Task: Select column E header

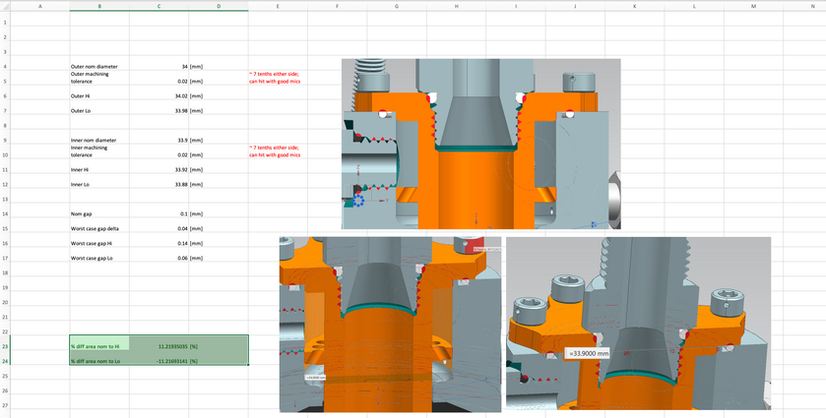Action: [x=278, y=6]
